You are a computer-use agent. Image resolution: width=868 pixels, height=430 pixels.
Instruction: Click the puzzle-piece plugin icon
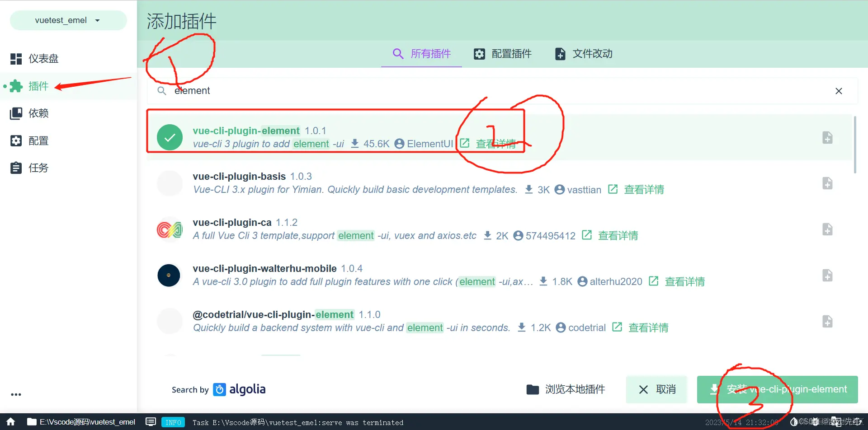coord(16,86)
